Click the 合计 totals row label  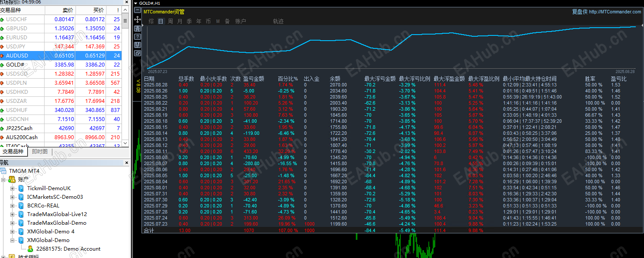149,231
